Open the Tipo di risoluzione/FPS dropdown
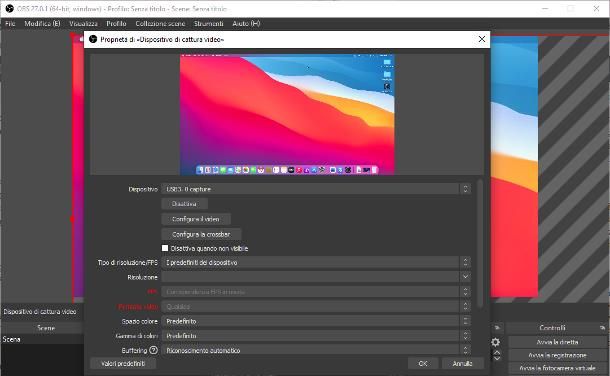 316,262
